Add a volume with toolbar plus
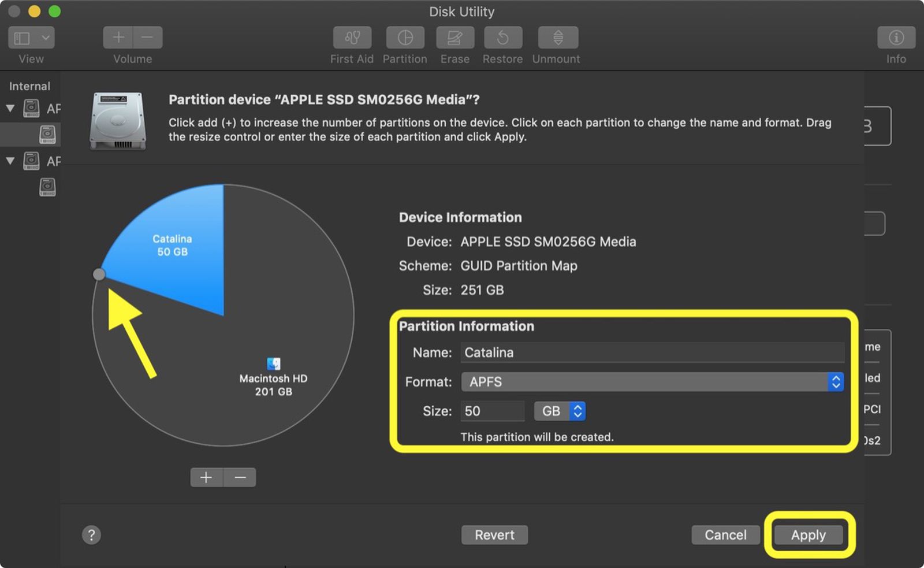The height and width of the screenshot is (568, 924). (x=118, y=38)
